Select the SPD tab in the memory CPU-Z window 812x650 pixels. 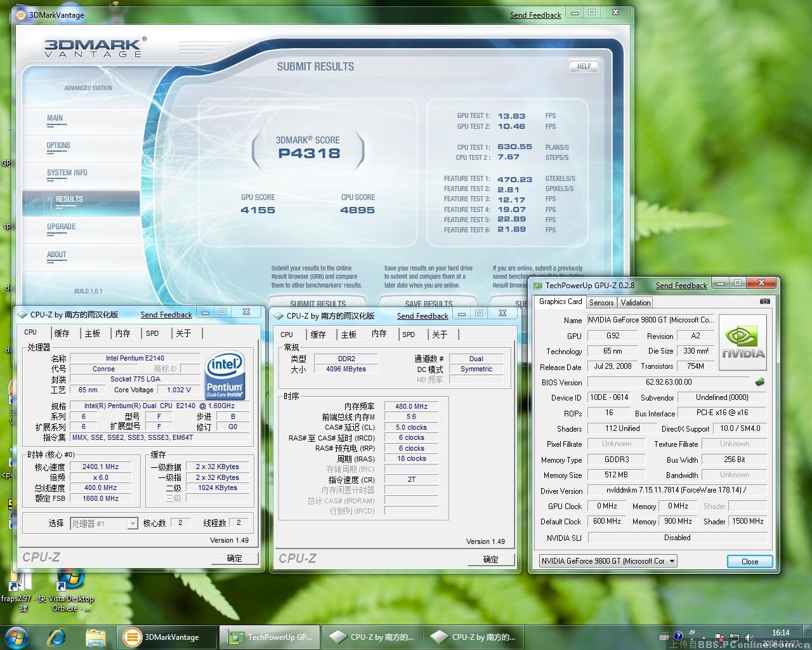[409, 335]
